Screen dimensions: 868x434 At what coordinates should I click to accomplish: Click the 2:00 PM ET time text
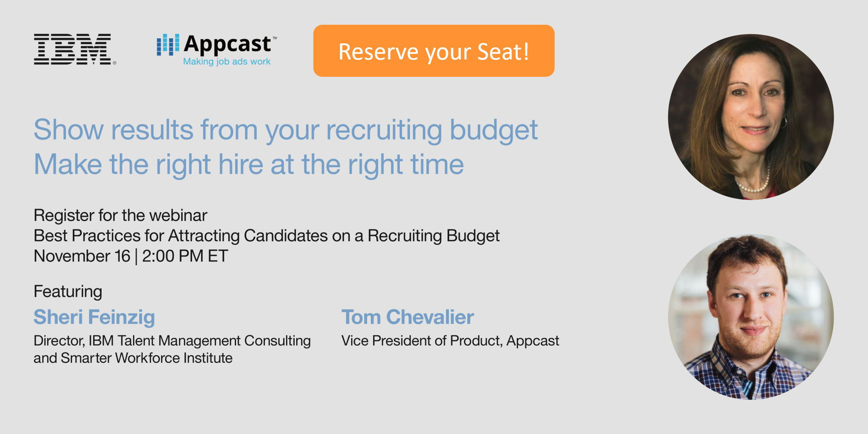185,256
